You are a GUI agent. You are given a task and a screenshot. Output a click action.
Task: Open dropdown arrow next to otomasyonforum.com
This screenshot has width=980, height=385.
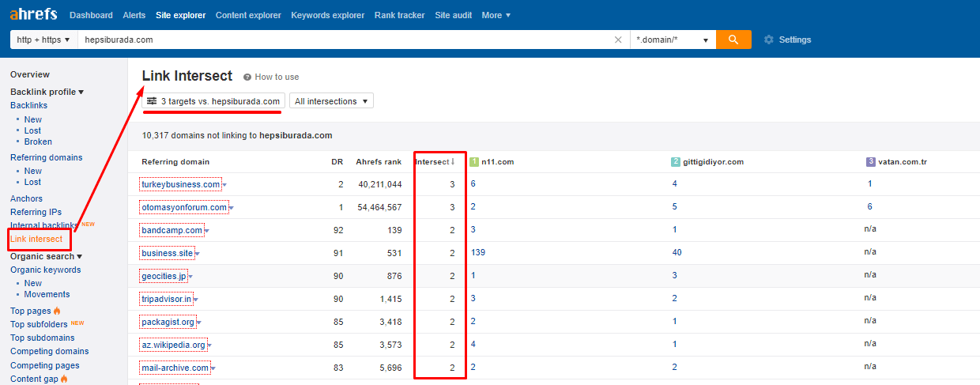231,208
